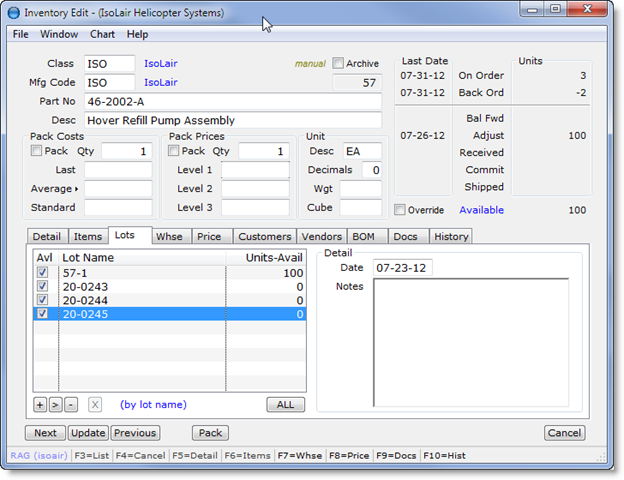
Task: Click the ALL button in the lots panel
Action: [285, 405]
